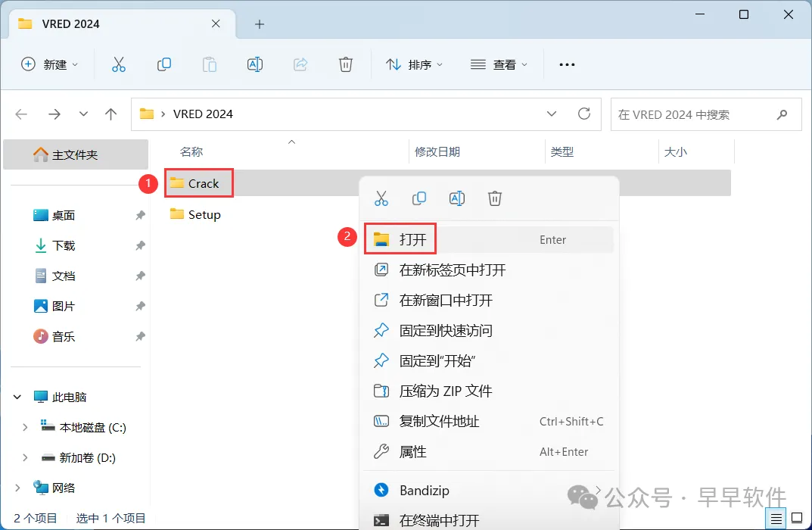Screen dimensions: 812x530
Task: Select 打开 in the context menu
Action: [x=489, y=239]
